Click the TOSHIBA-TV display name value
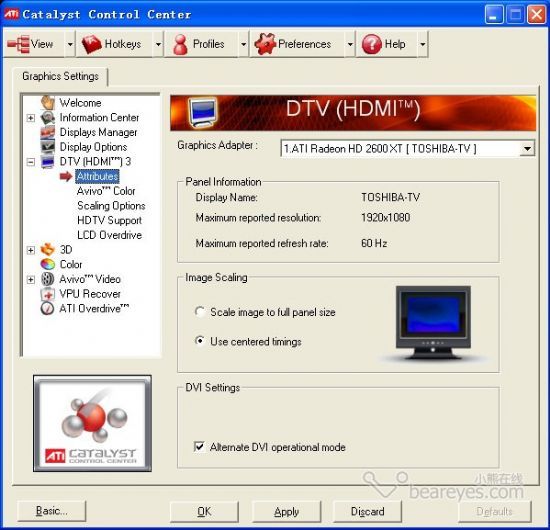Viewport: 550px width, 530px height. click(x=390, y=197)
